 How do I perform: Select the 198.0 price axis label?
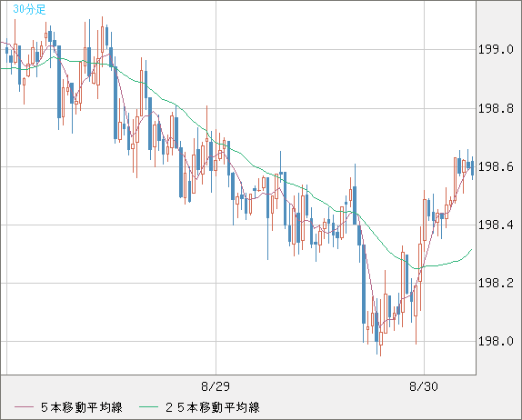[x=496, y=342]
